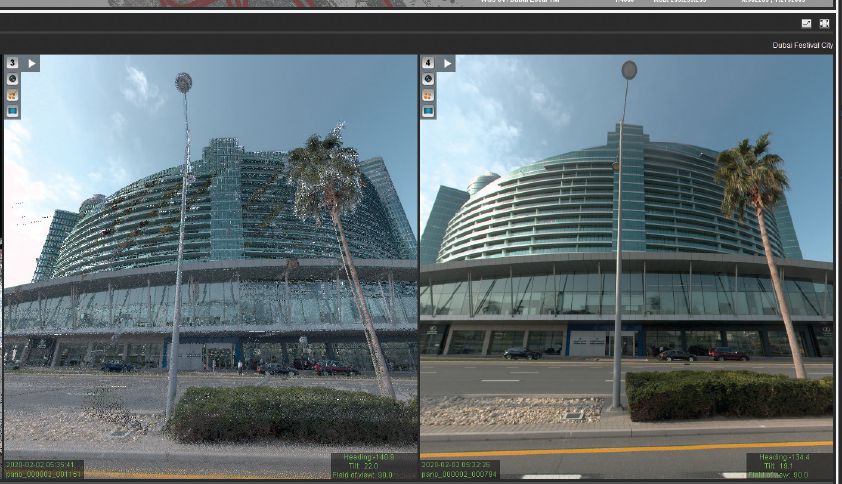The height and width of the screenshot is (484, 842).
Task: Click the heading and tilt readout in right viewer
Action: pos(788,465)
